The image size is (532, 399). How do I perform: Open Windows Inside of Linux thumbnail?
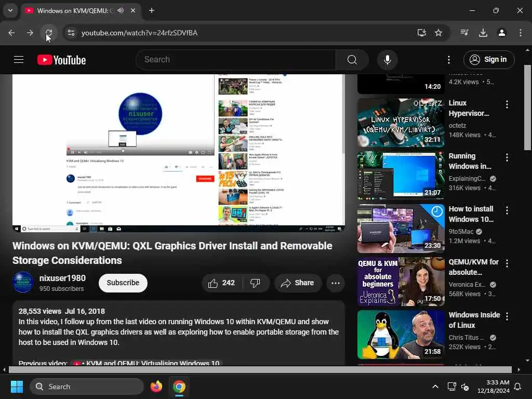[x=401, y=335]
